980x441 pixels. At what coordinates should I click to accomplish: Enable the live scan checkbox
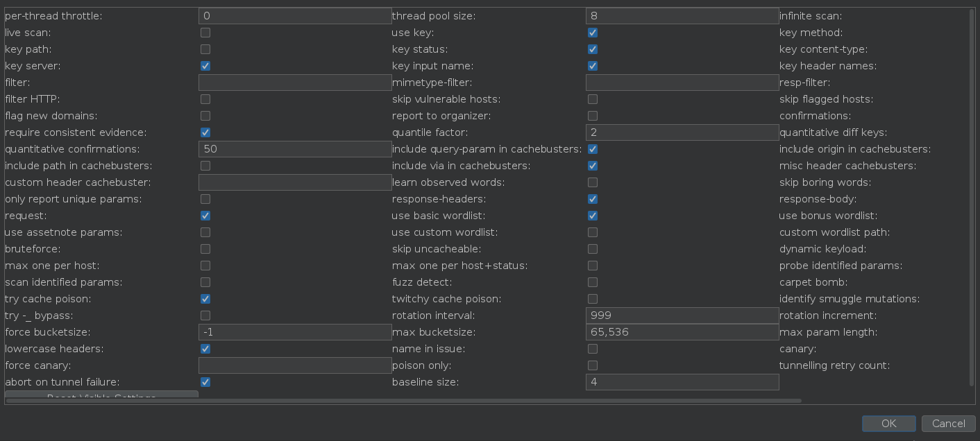tap(205, 33)
